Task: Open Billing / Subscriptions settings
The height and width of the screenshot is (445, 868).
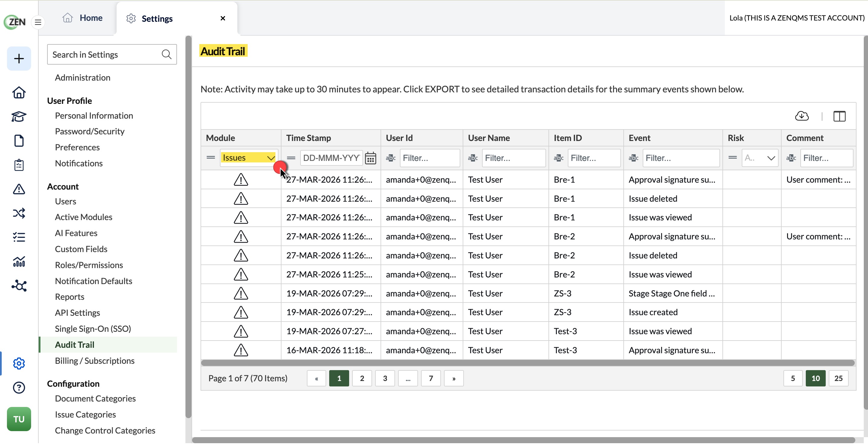Action: pyautogui.click(x=95, y=361)
